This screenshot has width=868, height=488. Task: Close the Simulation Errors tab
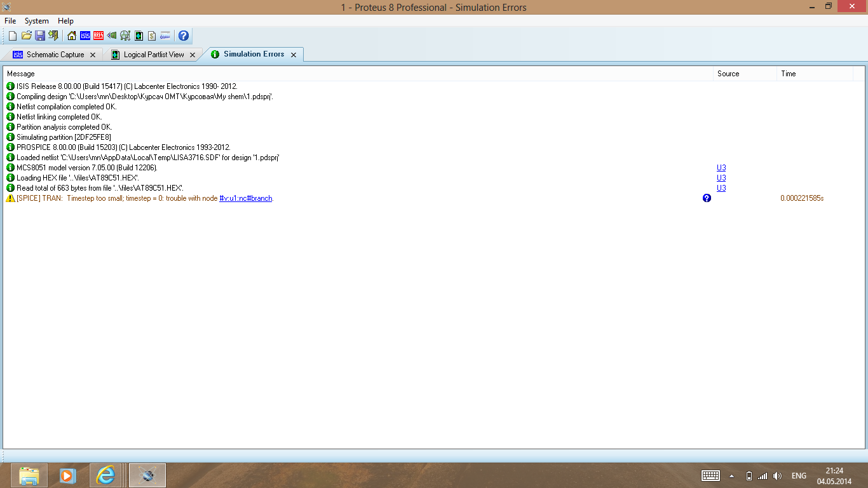tap(294, 55)
